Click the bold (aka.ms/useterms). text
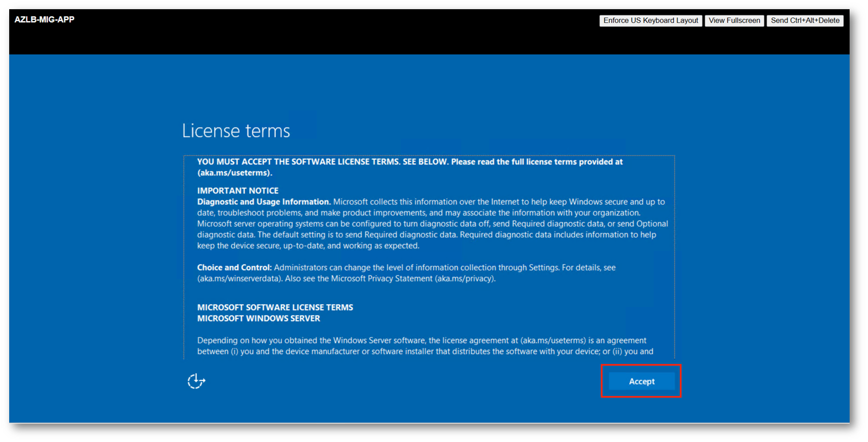The image size is (868, 442). click(235, 173)
